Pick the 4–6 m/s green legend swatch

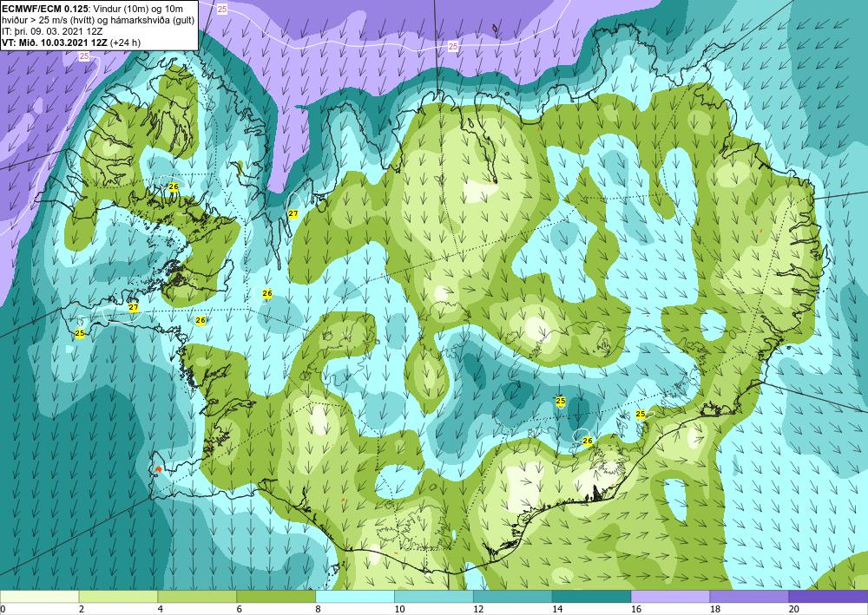pyautogui.click(x=197, y=597)
